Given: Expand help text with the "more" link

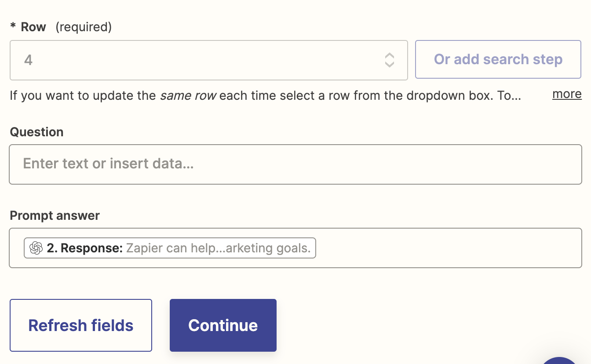Looking at the screenshot, I should click(x=567, y=94).
